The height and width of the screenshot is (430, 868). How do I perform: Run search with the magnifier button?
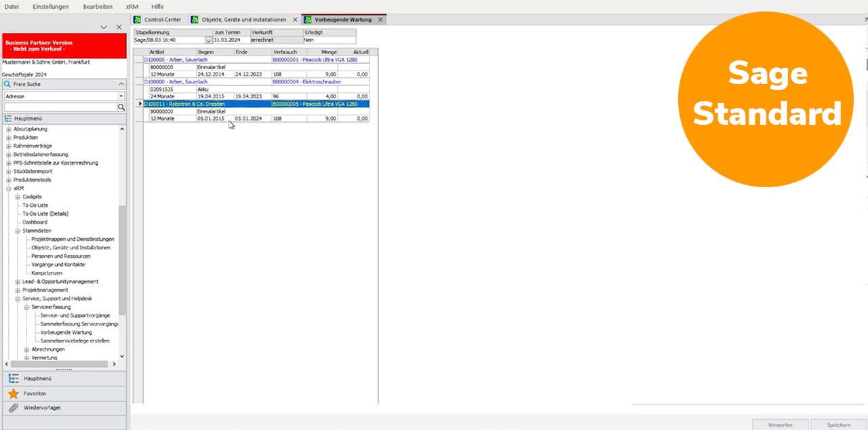click(121, 107)
